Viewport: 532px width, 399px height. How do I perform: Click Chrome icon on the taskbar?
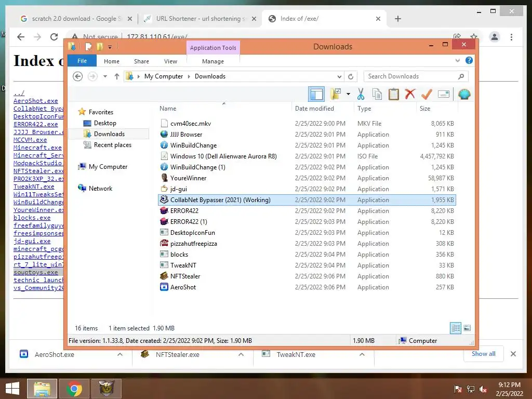click(74, 389)
